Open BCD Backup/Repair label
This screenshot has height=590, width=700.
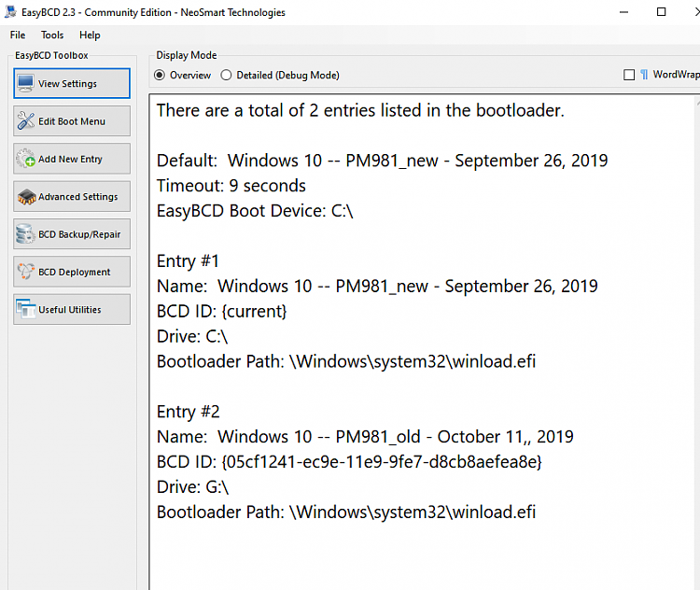coord(79,234)
